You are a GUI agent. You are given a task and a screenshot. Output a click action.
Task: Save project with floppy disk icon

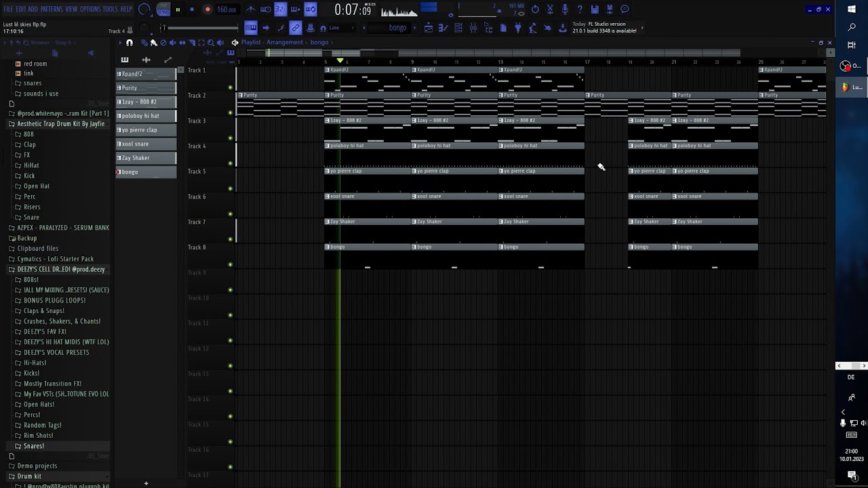595,9
